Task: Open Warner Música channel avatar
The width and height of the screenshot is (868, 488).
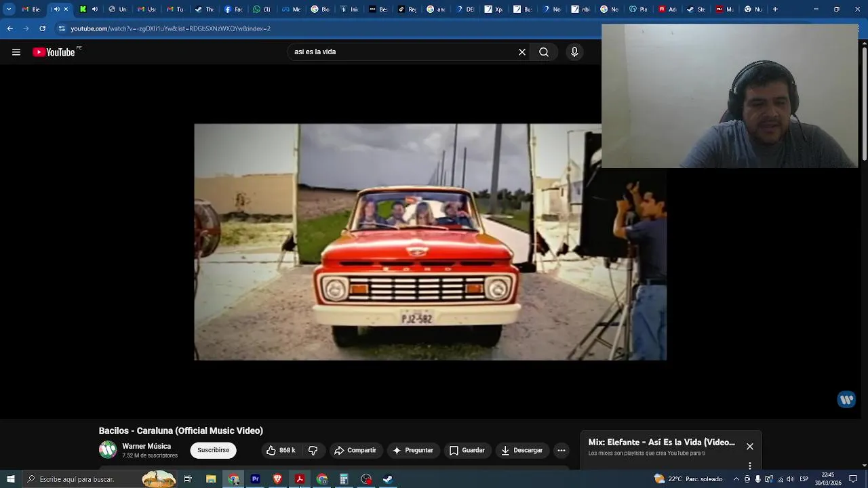Action: tap(108, 450)
